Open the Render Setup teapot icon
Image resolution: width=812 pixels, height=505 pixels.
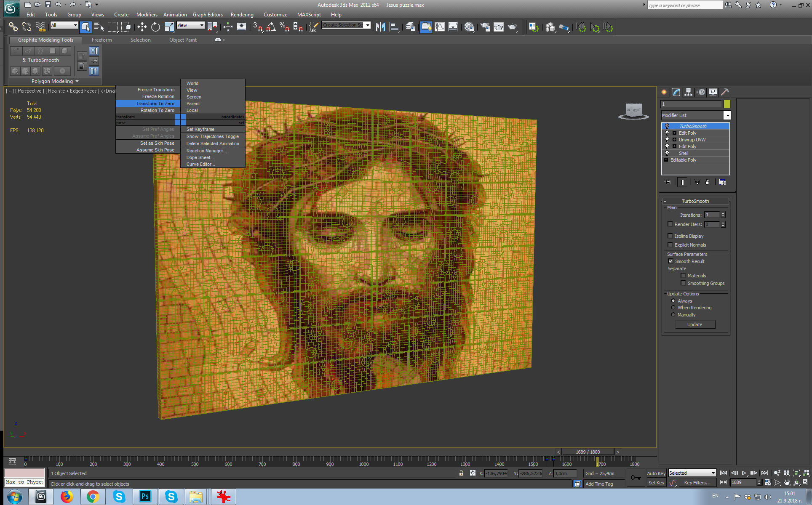[x=485, y=27]
